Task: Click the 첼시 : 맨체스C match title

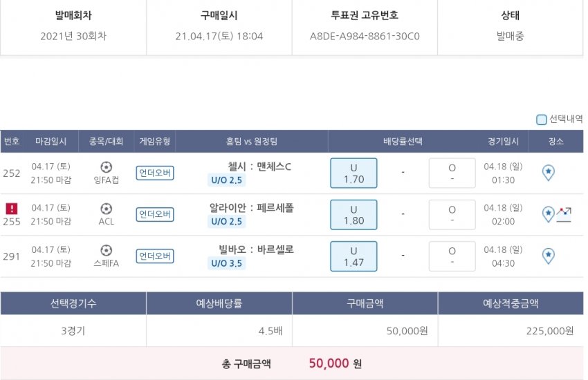Action: (259, 167)
